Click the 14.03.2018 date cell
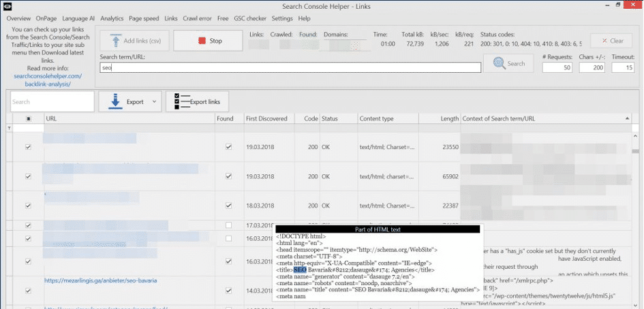Screen dimensions: 644x309 pyautogui.click(x=260, y=291)
